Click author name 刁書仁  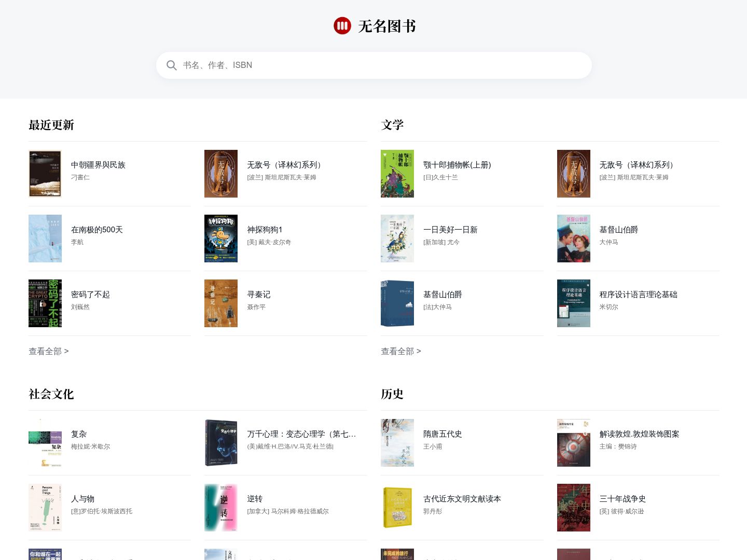pyautogui.click(x=80, y=177)
